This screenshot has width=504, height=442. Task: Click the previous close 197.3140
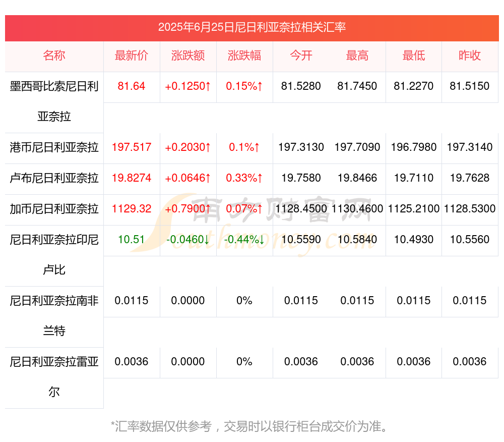pyautogui.click(x=470, y=147)
